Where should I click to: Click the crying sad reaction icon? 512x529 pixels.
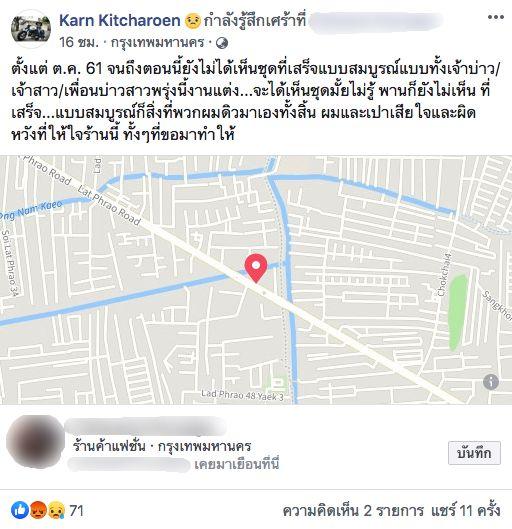click(x=56, y=510)
